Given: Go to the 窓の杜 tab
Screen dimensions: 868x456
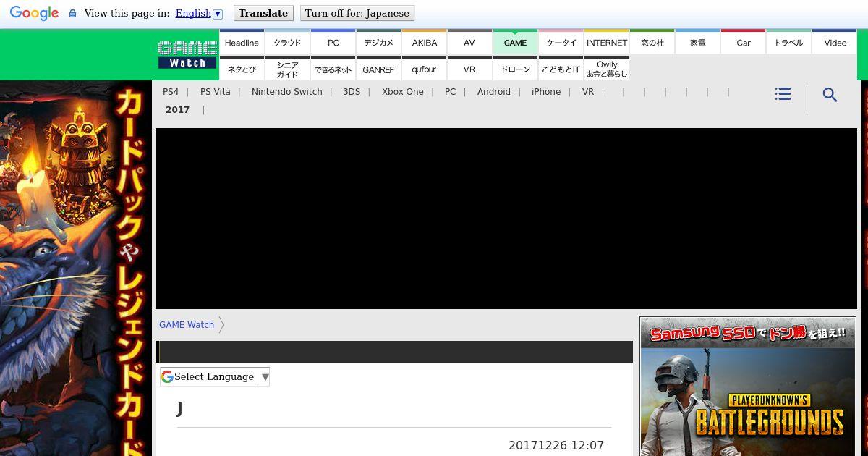Looking at the screenshot, I should (652, 42).
